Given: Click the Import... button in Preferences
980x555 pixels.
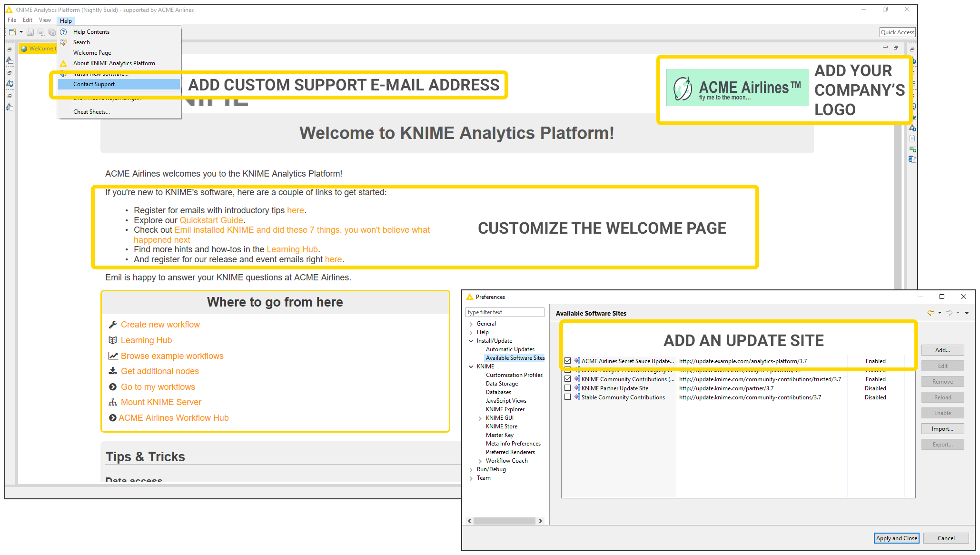Looking at the screenshot, I should click(942, 428).
